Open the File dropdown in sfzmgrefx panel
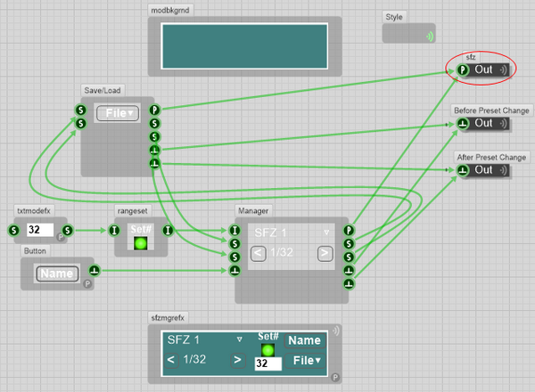 coord(305,360)
